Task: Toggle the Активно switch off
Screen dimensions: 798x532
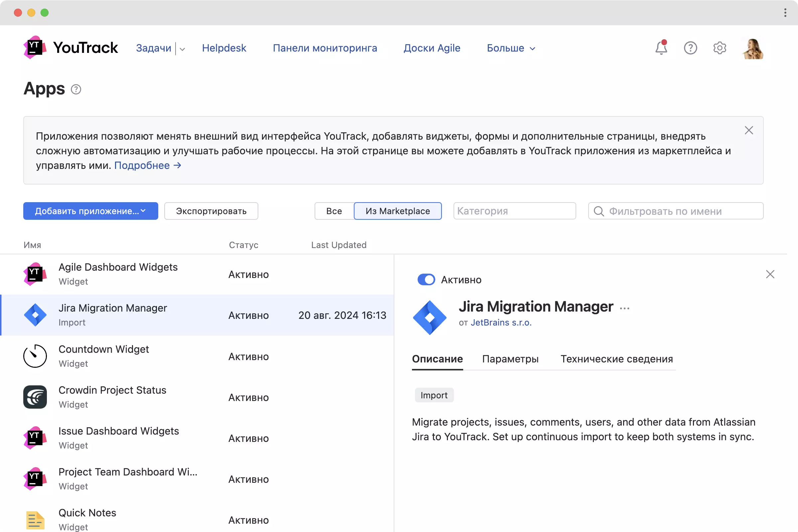Action: coord(426,280)
